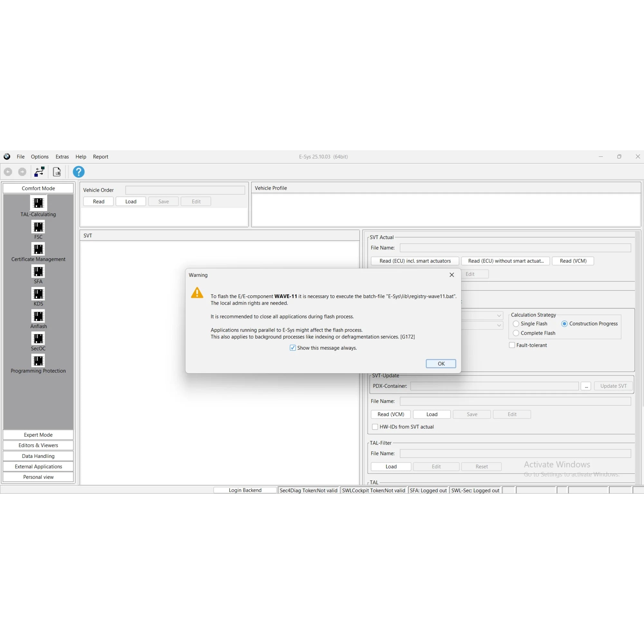Screen dimensions: 644x644
Task: Switch to Editors & Viewers section
Action: click(38, 445)
